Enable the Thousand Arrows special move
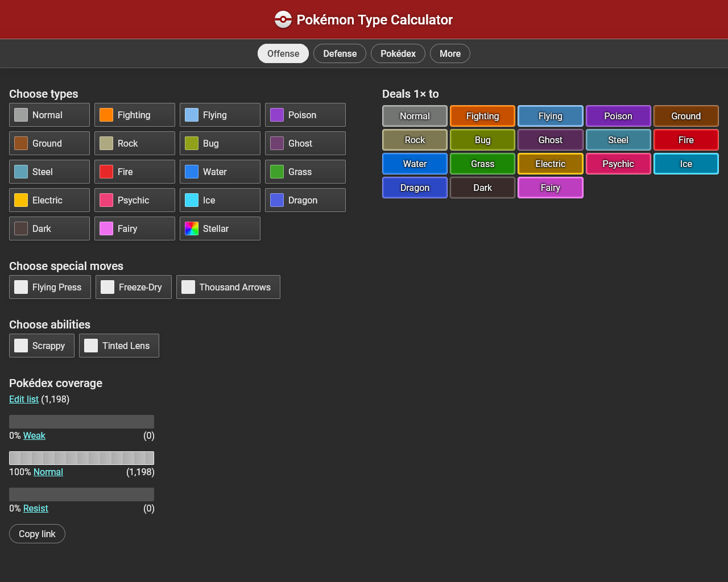728x582 pixels. click(188, 287)
